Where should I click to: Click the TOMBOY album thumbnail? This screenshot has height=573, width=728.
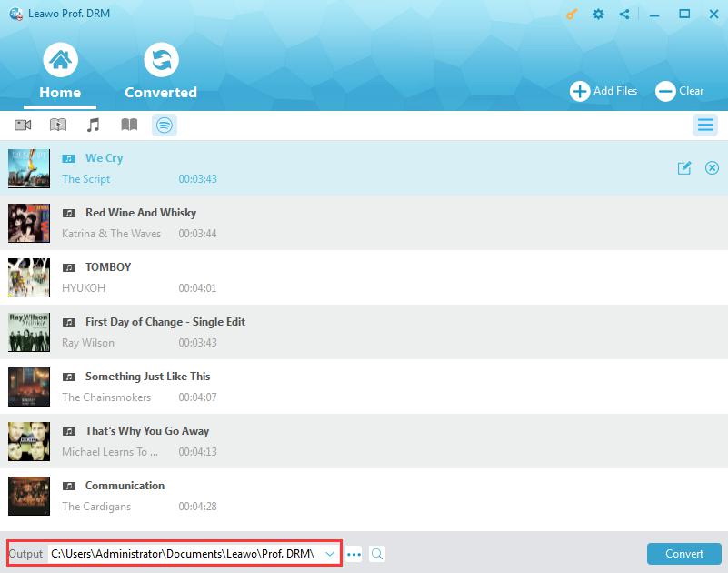29,277
